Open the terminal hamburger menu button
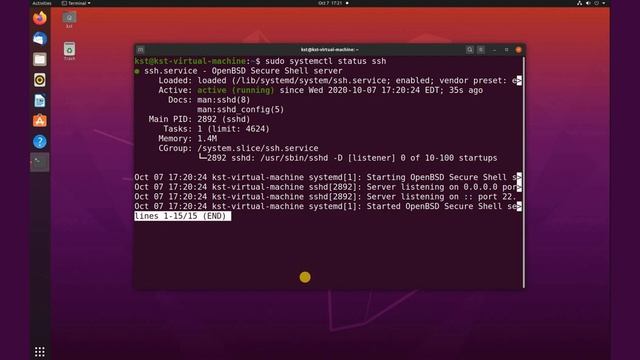The image size is (640, 360). [x=481, y=50]
